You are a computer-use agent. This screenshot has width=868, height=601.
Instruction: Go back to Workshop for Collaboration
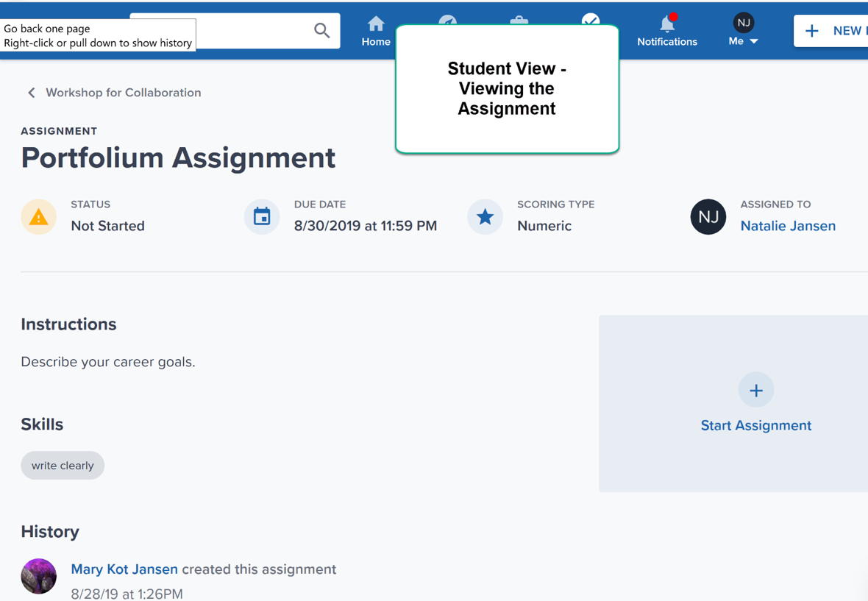pyautogui.click(x=123, y=93)
